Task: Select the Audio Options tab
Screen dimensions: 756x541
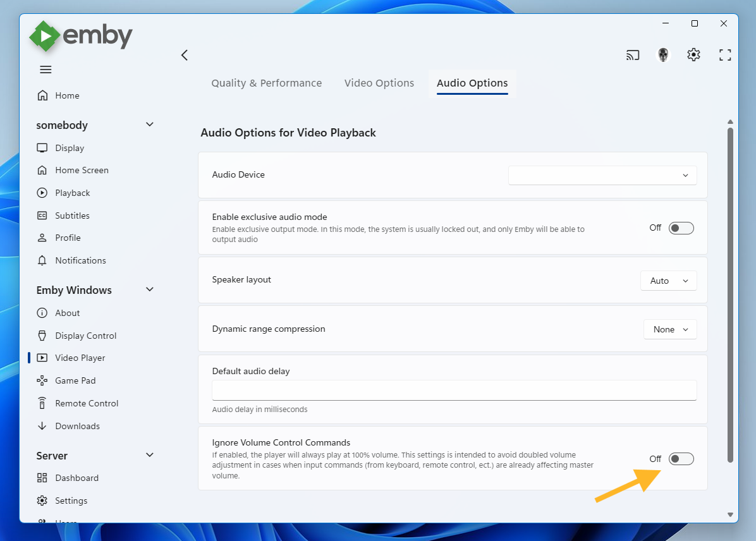Action: pyautogui.click(x=472, y=83)
